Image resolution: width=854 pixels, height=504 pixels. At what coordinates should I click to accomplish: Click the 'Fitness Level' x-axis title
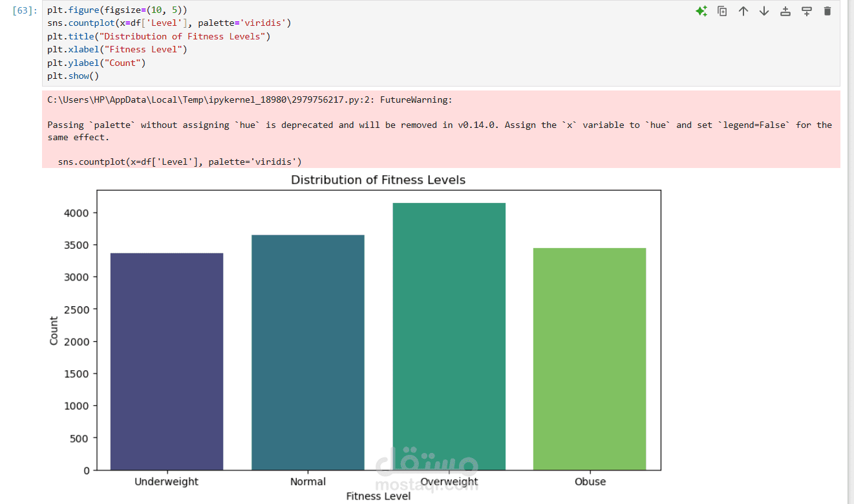click(378, 496)
